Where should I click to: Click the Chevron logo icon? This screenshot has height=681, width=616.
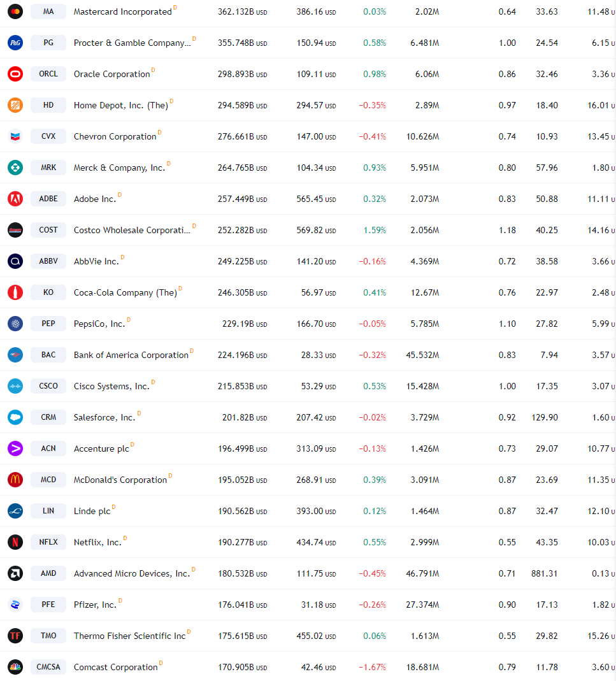click(15, 136)
